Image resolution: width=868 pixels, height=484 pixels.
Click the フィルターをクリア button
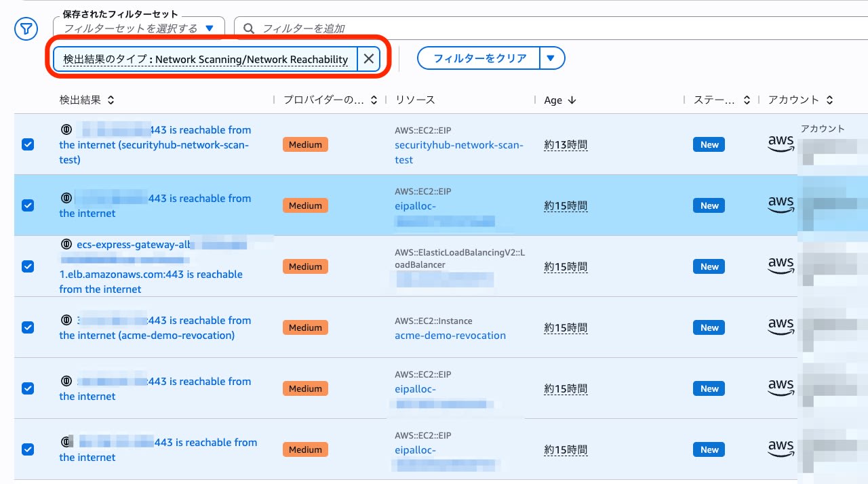pos(479,58)
